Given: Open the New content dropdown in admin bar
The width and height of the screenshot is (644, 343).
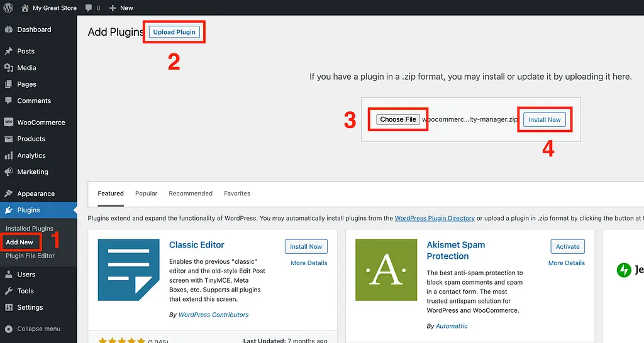Looking at the screenshot, I should [x=121, y=8].
